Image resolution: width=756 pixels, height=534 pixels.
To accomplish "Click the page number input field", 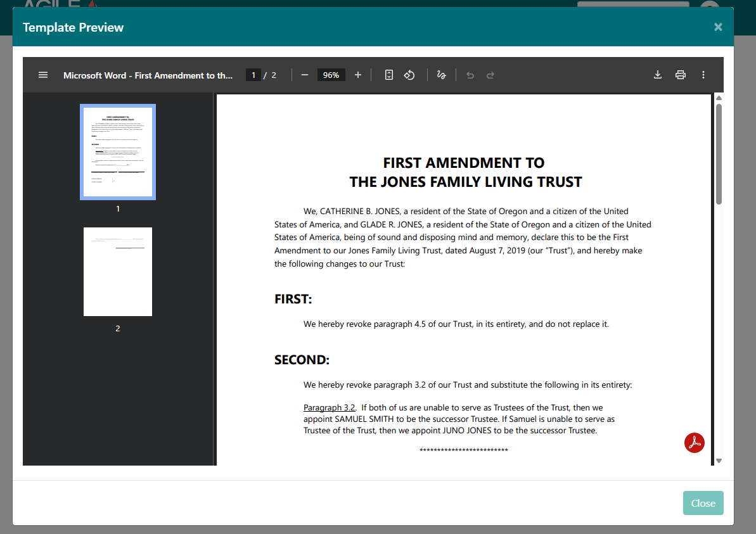I will [x=253, y=75].
